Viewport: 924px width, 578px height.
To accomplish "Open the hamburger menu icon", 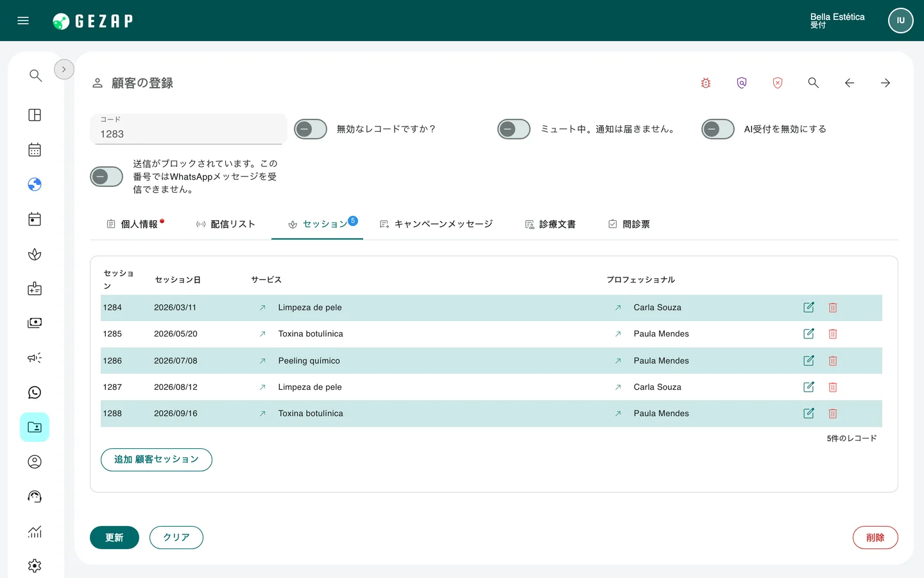I will pyautogui.click(x=23, y=21).
